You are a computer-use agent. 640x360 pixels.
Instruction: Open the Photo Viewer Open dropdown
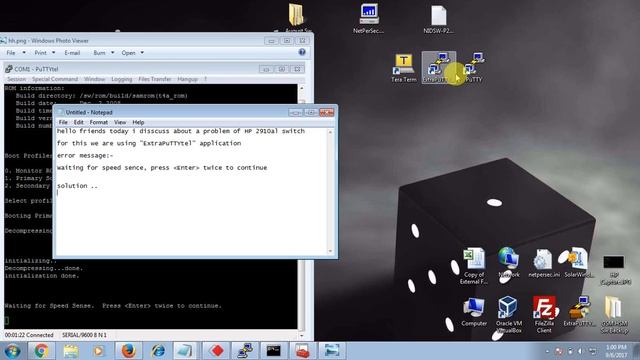[133, 53]
